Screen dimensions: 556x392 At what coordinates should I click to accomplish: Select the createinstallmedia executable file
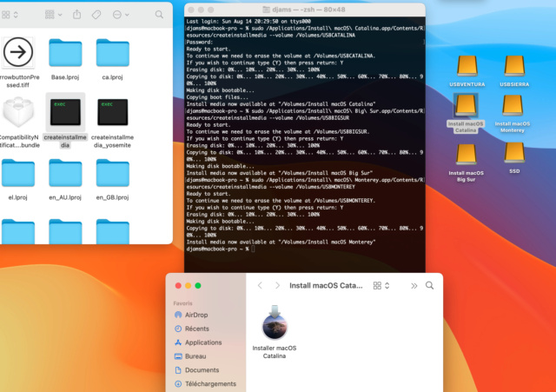[x=65, y=112]
